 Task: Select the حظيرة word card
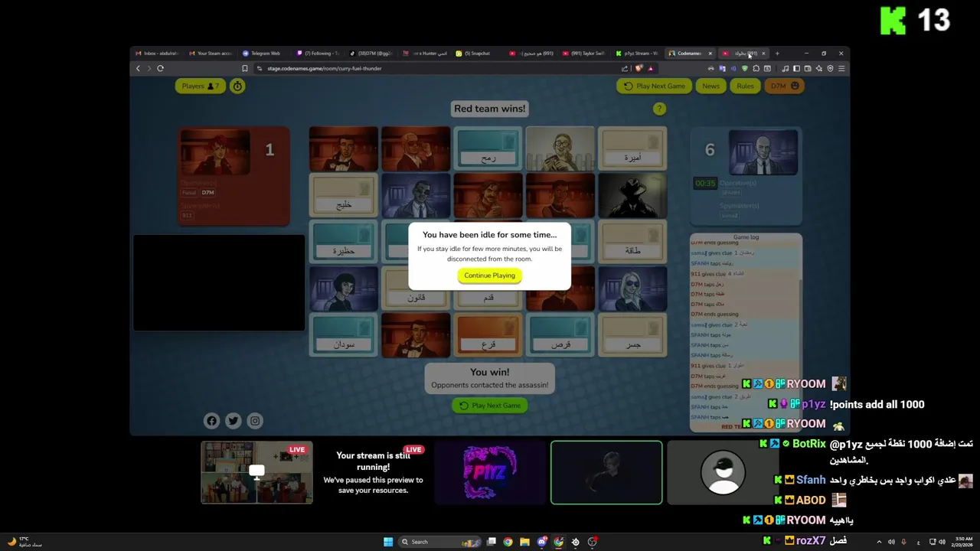coord(344,243)
